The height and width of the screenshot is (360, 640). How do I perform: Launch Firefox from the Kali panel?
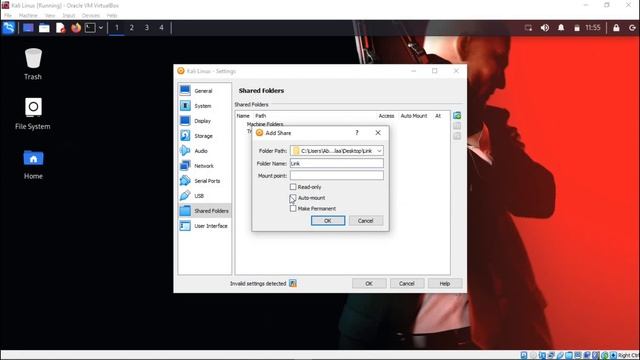[x=76, y=28]
